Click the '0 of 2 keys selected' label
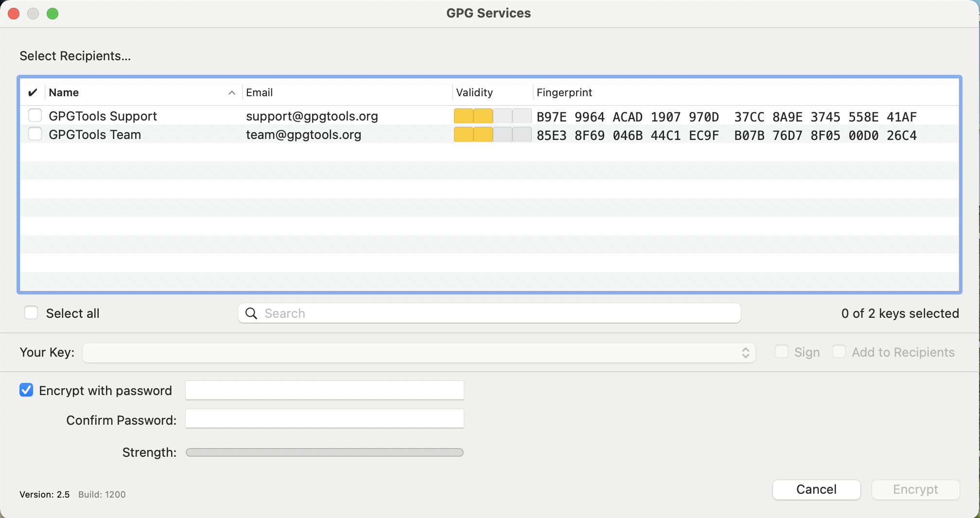 pyautogui.click(x=900, y=313)
